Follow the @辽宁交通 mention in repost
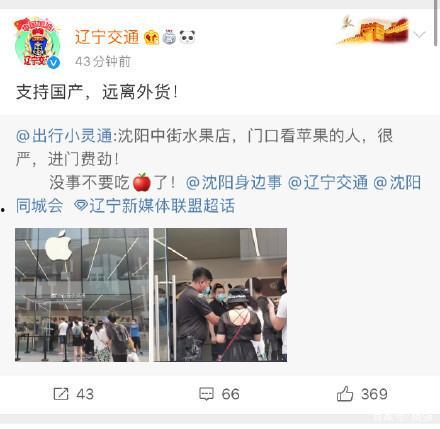 pyautogui.click(x=328, y=183)
